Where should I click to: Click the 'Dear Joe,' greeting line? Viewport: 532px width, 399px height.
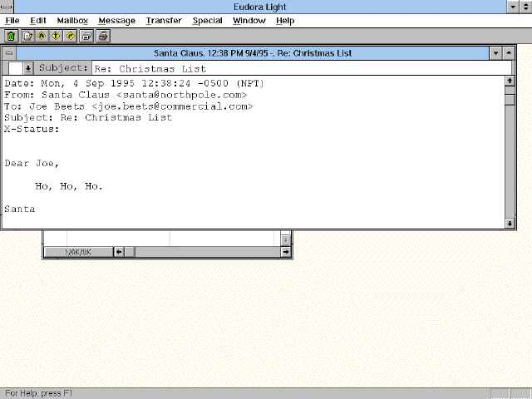[x=32, y=164]
